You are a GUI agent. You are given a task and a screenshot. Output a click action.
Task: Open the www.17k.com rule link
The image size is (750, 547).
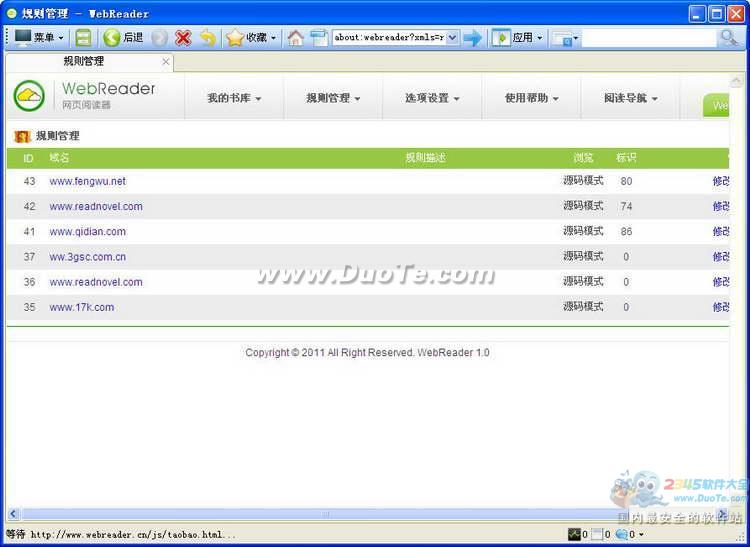[81, 307]
